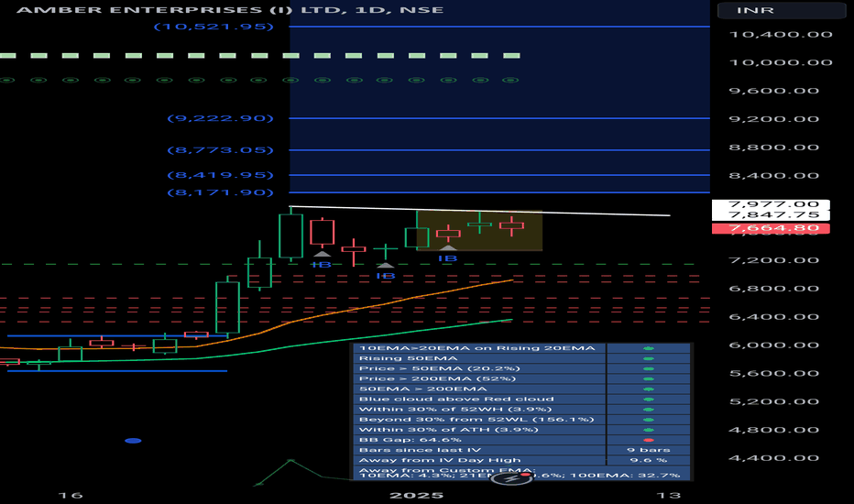Click the Away from IV Day High label
This screenshot has width=854, height=504.
point(440,460)
